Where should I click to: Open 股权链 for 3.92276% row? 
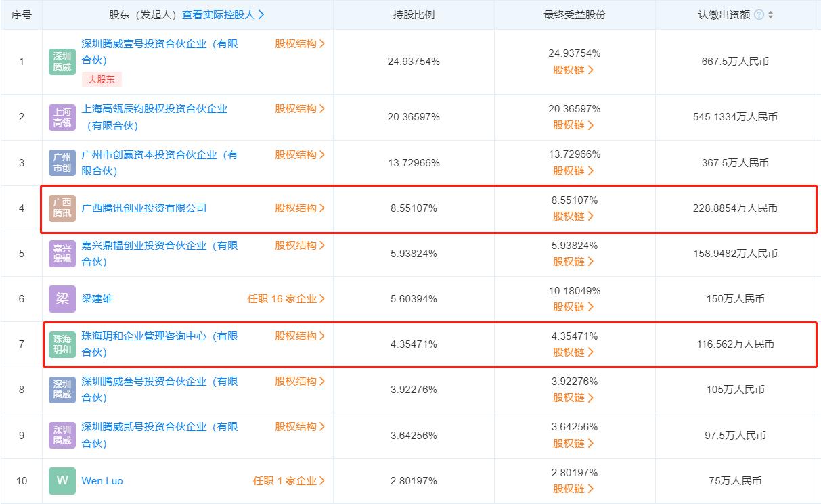click(574, 398)
